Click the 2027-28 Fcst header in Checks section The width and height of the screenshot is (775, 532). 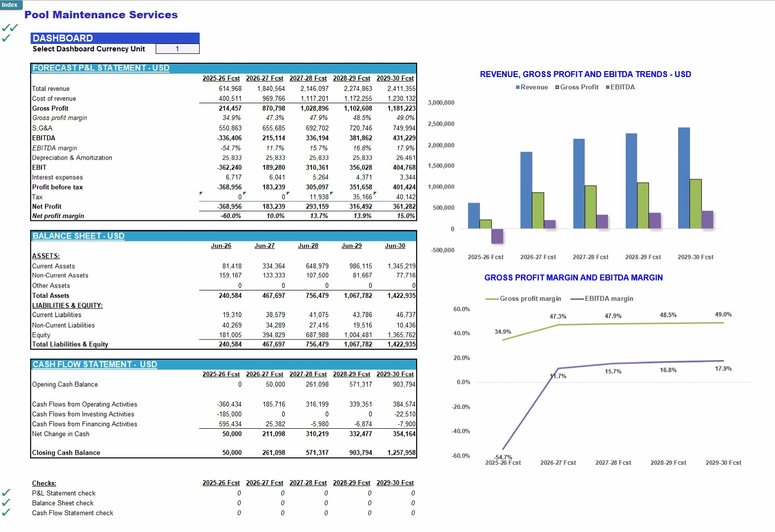pyautogui.click(x=308, y=483)
